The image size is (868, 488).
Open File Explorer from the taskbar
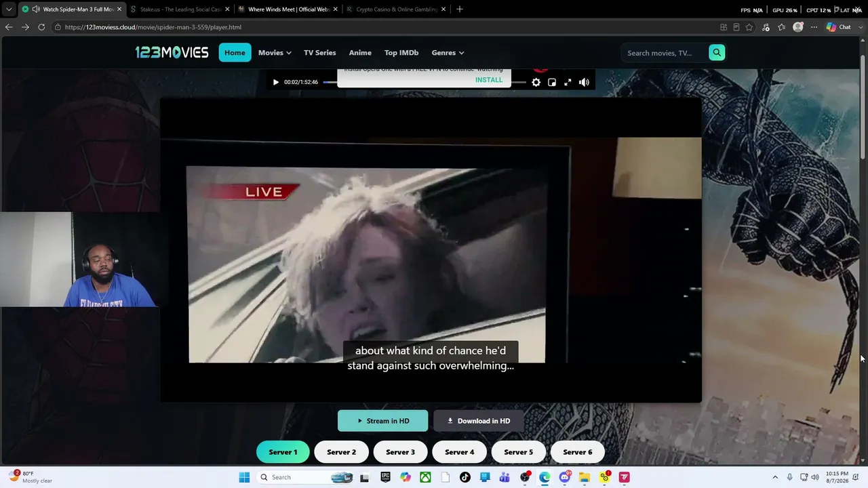pyautogui.click(x=584, y=477)
